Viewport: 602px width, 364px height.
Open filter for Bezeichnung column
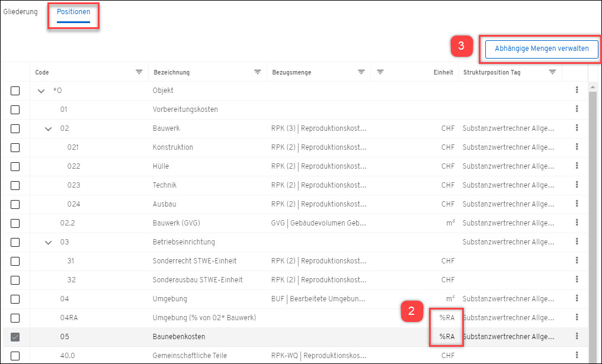[x=258, y=72]
